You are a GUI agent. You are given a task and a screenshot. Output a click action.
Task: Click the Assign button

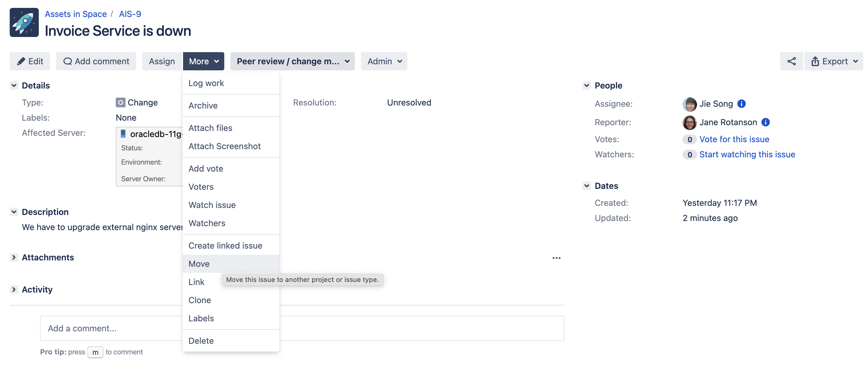(162, 61)
